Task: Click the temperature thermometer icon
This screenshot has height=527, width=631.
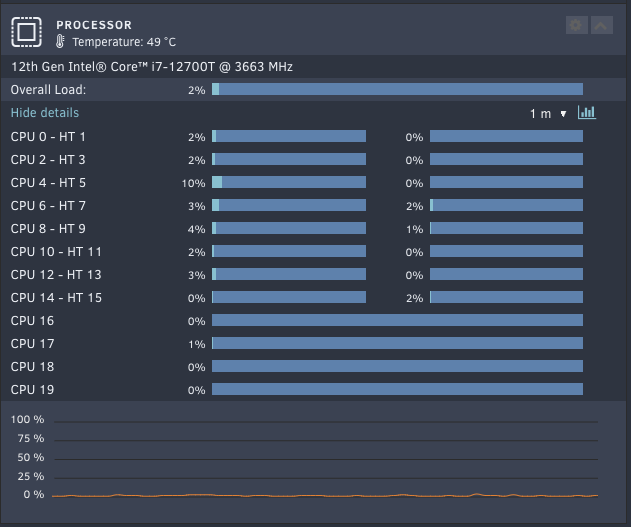Action: tap(60, 41)
